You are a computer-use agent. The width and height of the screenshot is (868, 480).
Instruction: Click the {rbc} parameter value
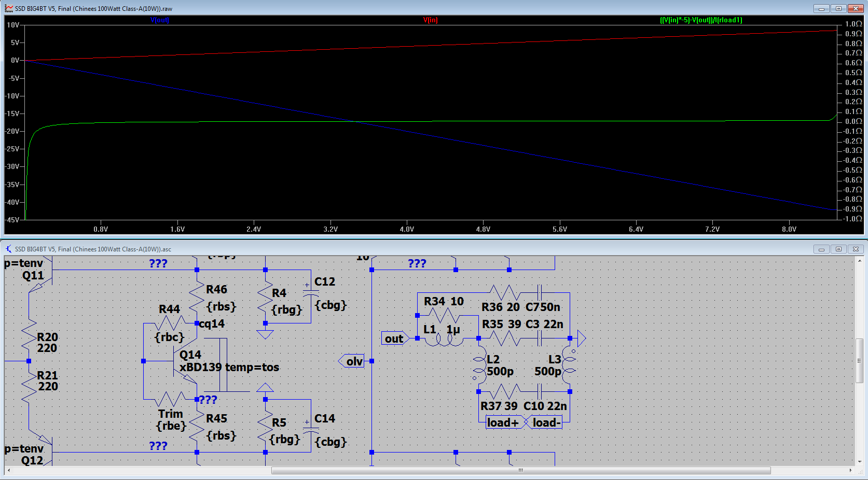[x=170, y=337]
